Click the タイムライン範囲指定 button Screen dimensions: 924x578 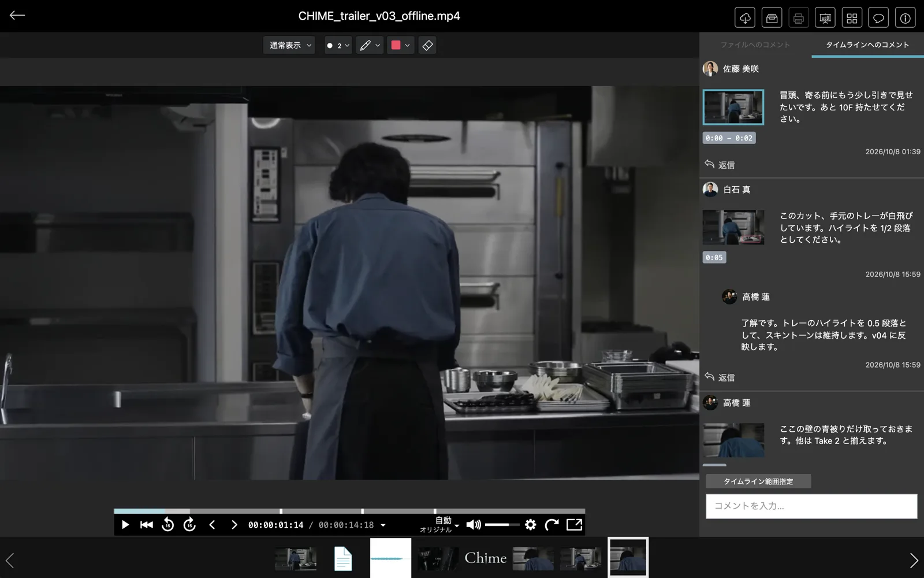tap(758, 481)
